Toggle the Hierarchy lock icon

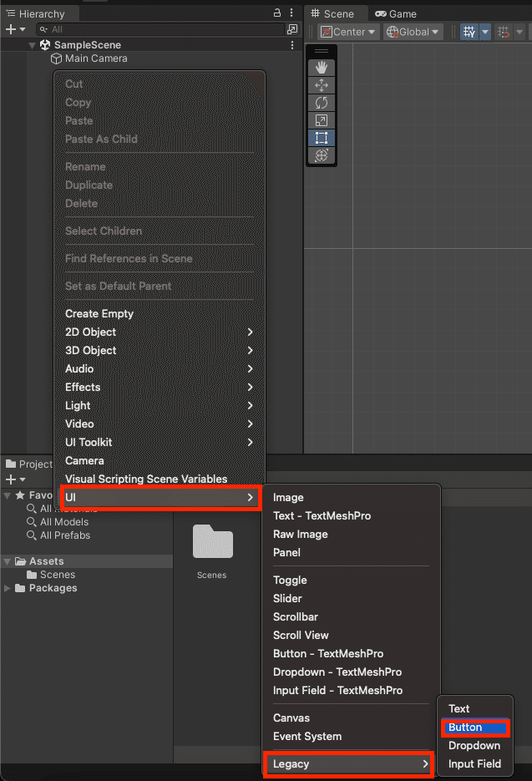pyautogui.click(x=276, y=13)
